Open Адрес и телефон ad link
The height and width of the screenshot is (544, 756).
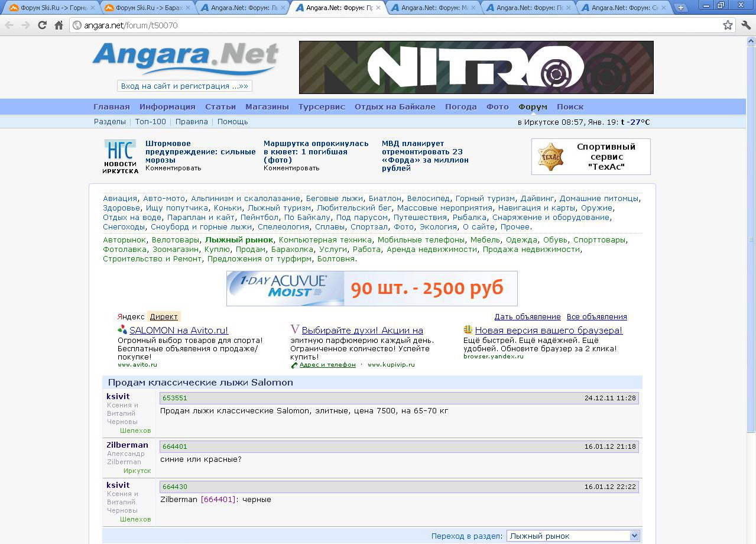pos(327,365)
